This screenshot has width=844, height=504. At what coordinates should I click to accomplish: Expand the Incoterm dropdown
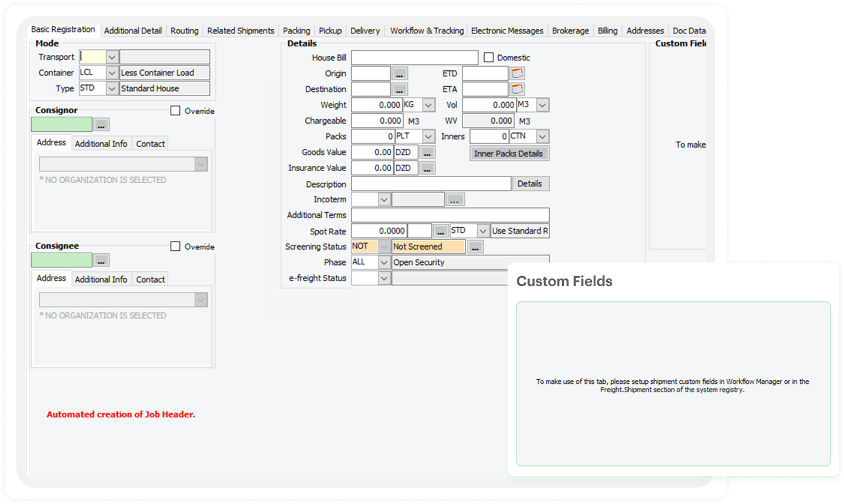[x=384, y=200]
